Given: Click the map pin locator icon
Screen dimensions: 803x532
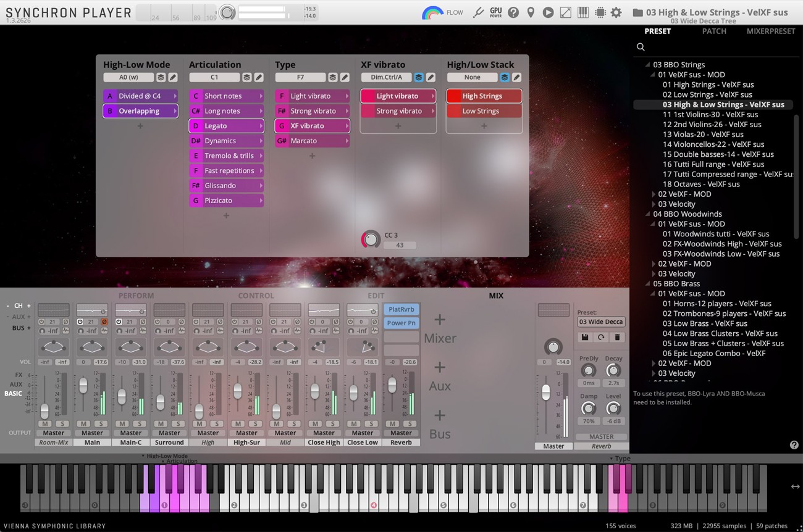Looking at the screenshot, I should [x=531, y=12].
